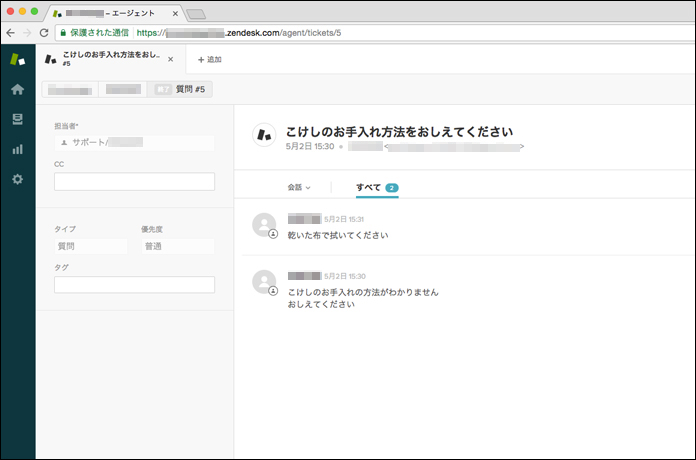Reload the page with refresh icon
The width and height of the screenshot is (696, 460).
tap(44, 33)
